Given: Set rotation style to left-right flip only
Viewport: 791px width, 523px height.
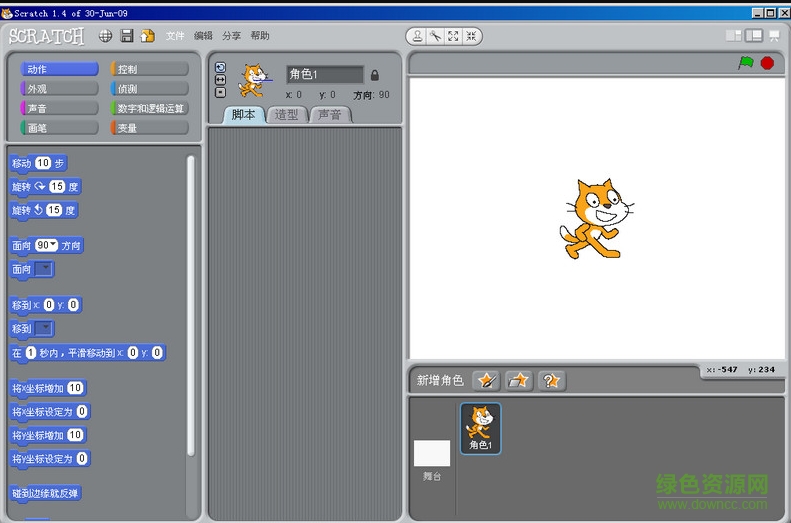Looking at the screenshot, I should click(220, 80).
